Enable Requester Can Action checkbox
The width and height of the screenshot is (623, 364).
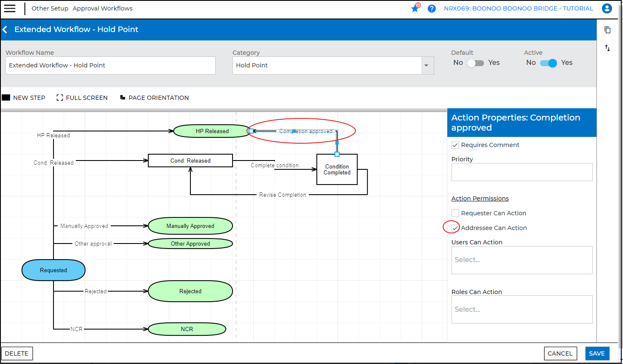(455, 213)
